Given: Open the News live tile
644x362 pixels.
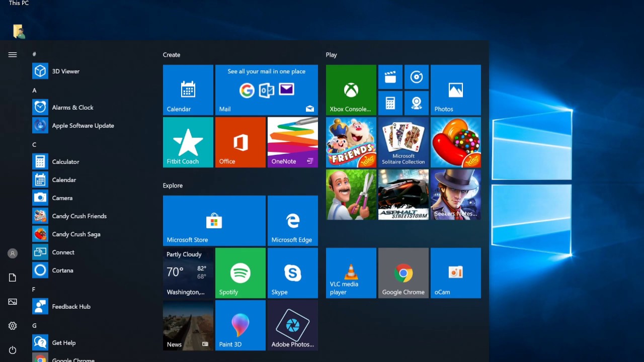Looking at the screenshot, I should [188, 325].
